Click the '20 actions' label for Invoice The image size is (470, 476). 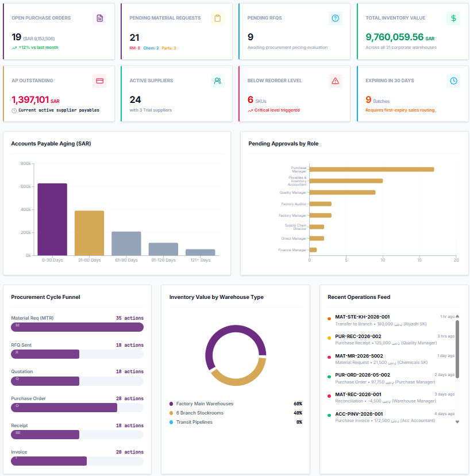[130, 452]
